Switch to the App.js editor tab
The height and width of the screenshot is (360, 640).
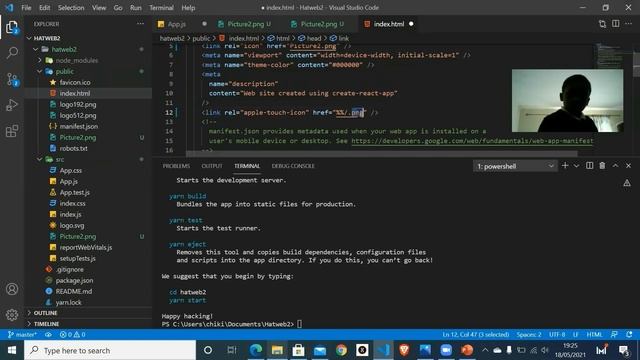[177, 24]
